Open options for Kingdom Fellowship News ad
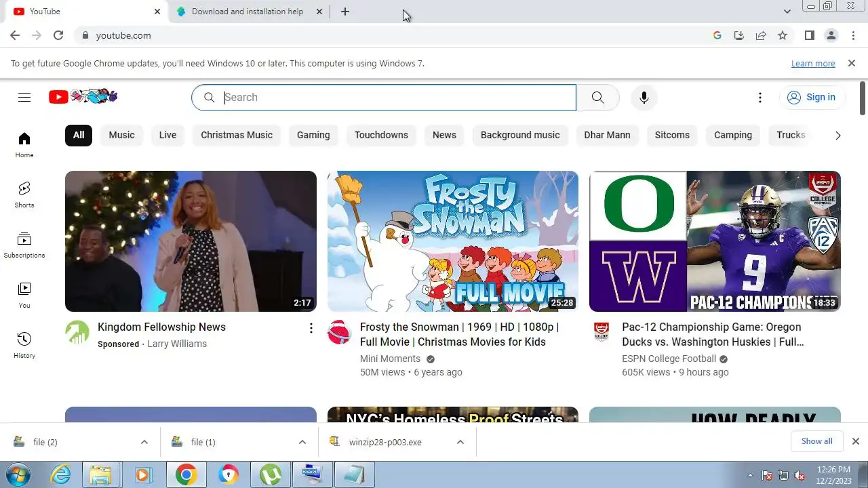The image size is (868, 488). point(311,328)
